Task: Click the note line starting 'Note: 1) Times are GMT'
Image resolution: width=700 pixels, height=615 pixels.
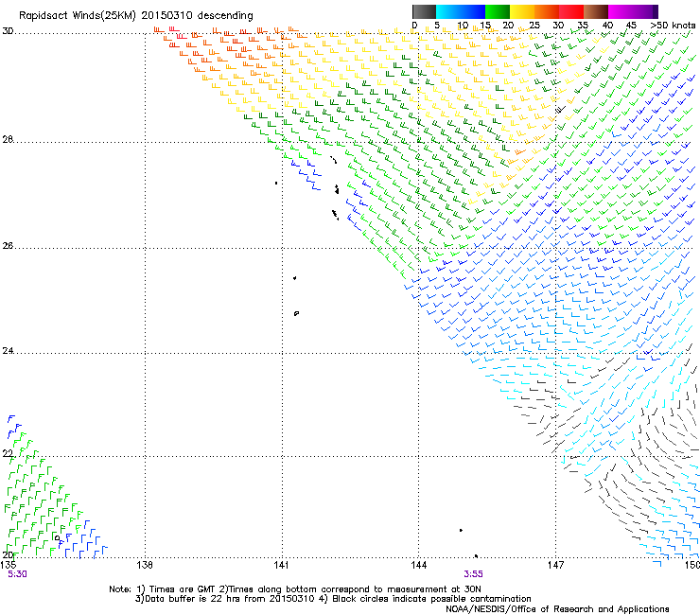Action: [295, 589]
